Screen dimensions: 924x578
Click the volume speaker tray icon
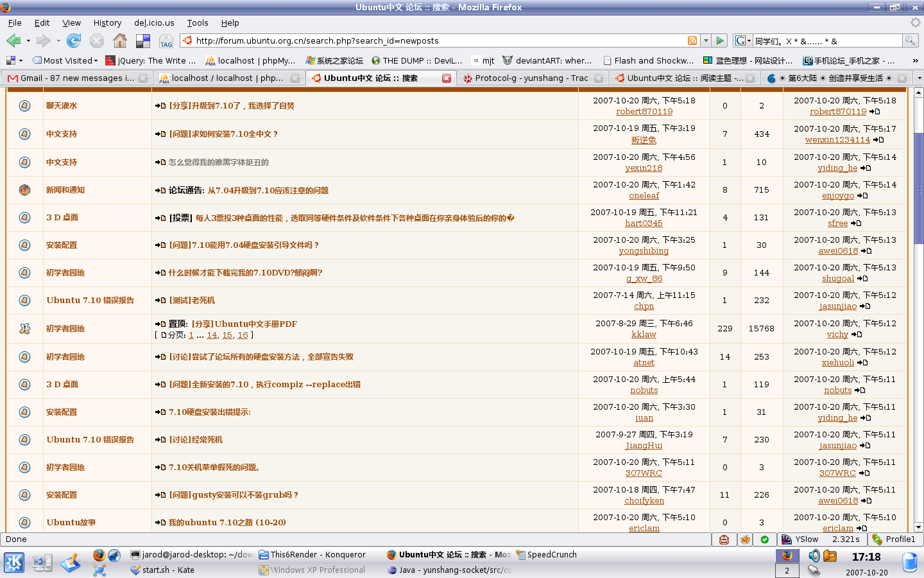[x=814, y=556]
